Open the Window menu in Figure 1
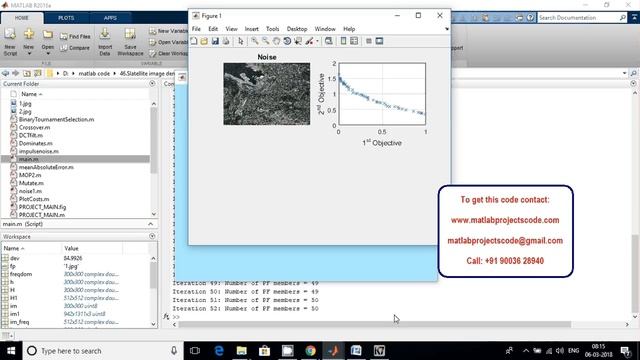This screenshot has width=640, height=360. click(x=325, y=29)
